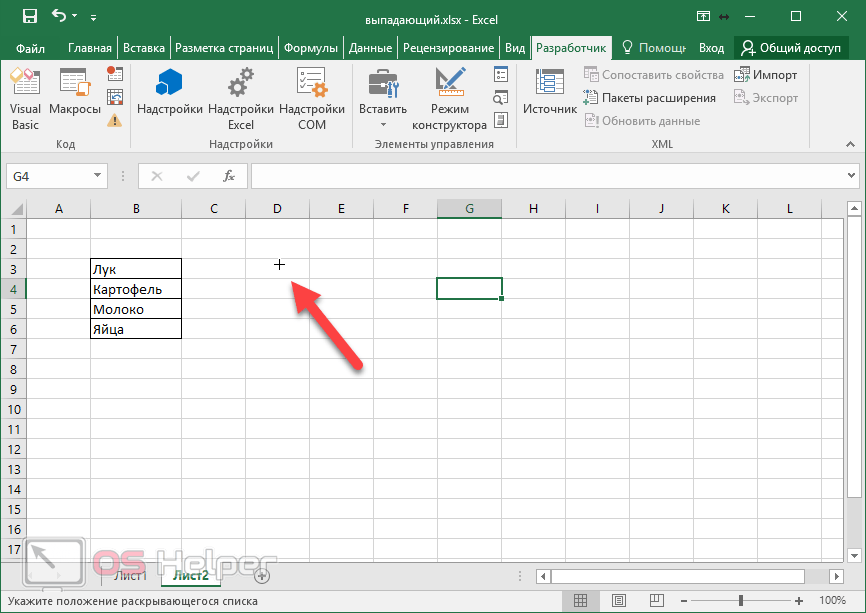Image resolution: width=866 pixels, height=613 pixels.
Task: Expand the formula bar
Action: click(851, 176)
